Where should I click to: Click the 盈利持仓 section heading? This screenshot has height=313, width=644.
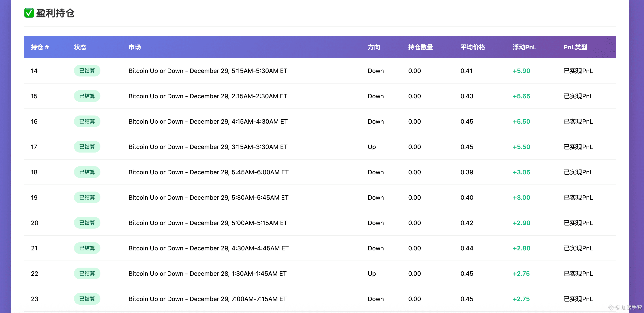[55, 13]
